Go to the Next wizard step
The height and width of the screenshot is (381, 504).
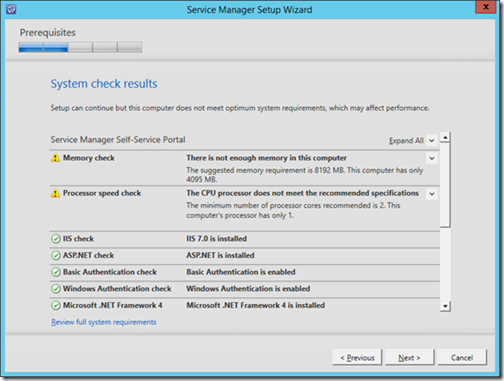pos(409,358)
